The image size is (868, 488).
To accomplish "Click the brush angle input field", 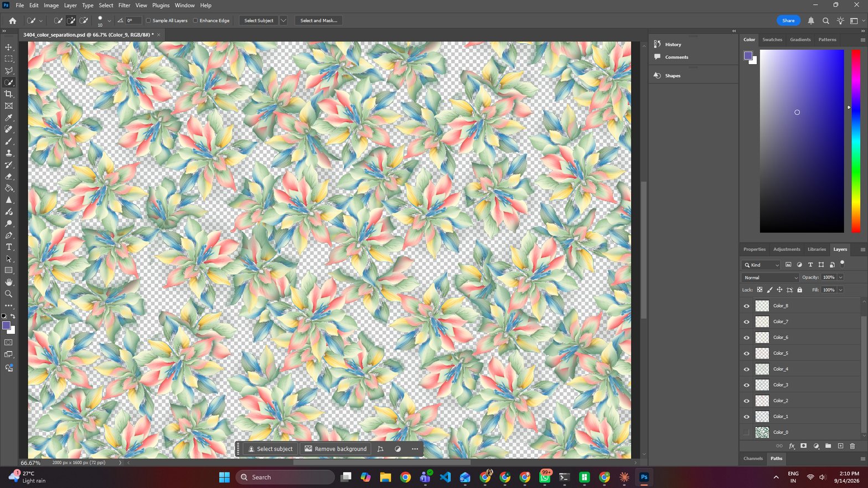I will [133, 20].
